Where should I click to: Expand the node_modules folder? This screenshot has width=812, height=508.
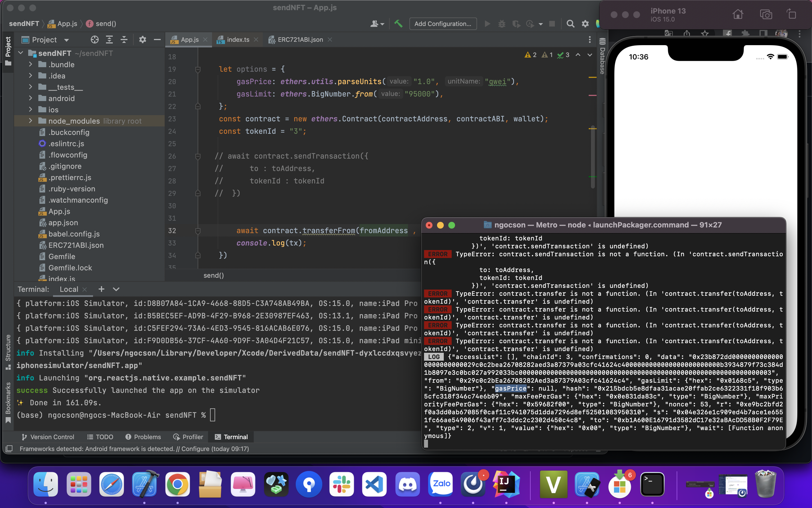tap(30, 121)
